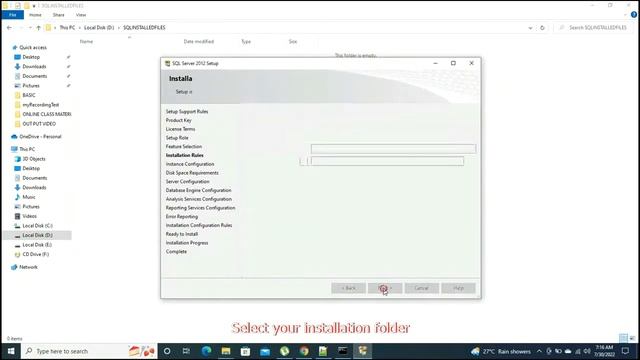
Task: Open Music under This PC
Action: pyautogui.click(x=29, y=197)
